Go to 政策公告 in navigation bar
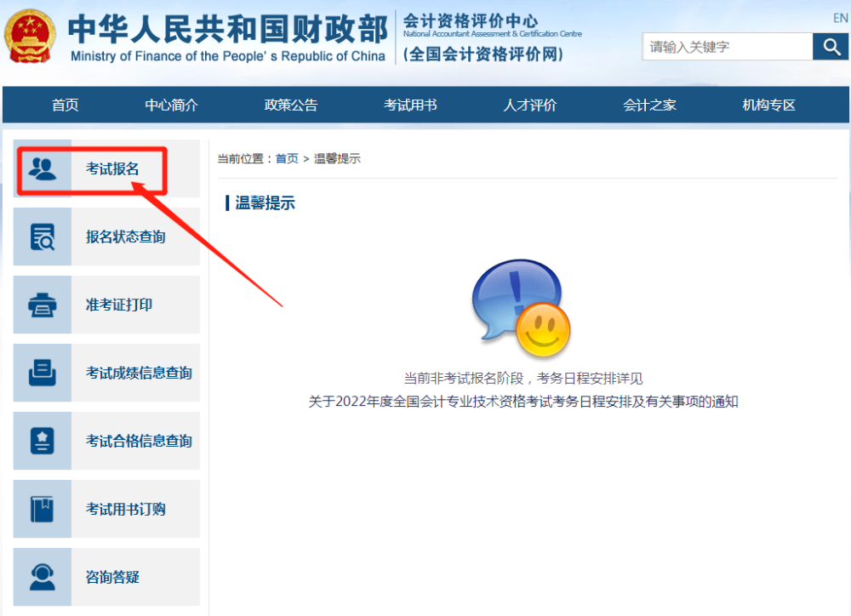 click(291, 106)
